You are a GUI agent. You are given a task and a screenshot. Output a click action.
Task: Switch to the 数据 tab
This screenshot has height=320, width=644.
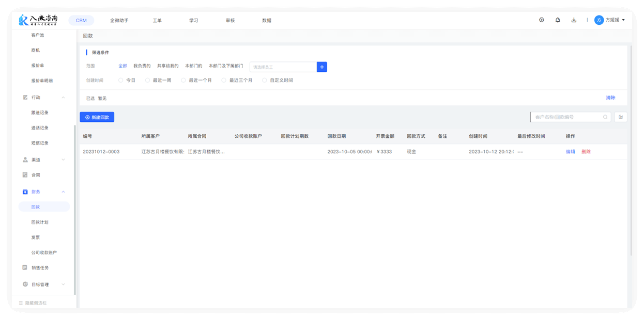pyautogui.click(x=267, y=21)
